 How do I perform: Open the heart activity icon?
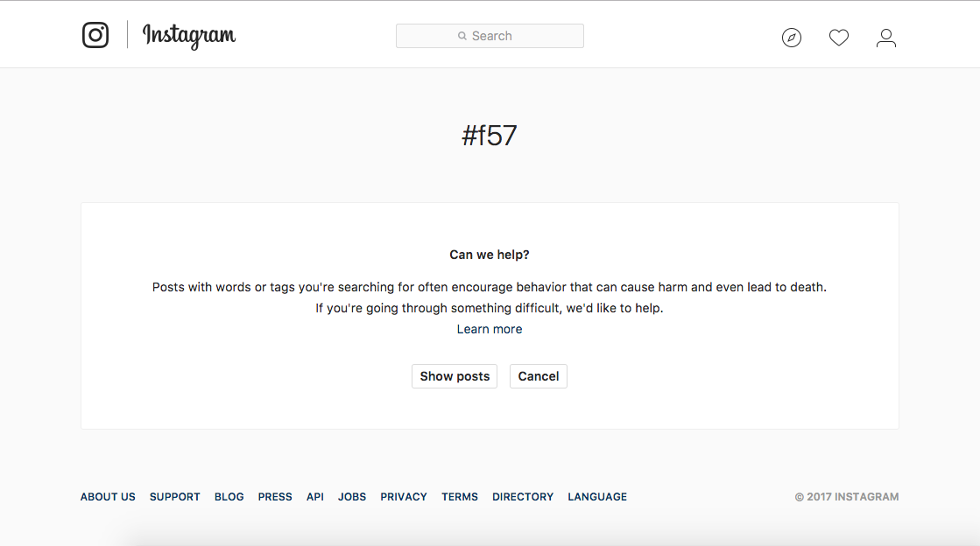[839, 38]
